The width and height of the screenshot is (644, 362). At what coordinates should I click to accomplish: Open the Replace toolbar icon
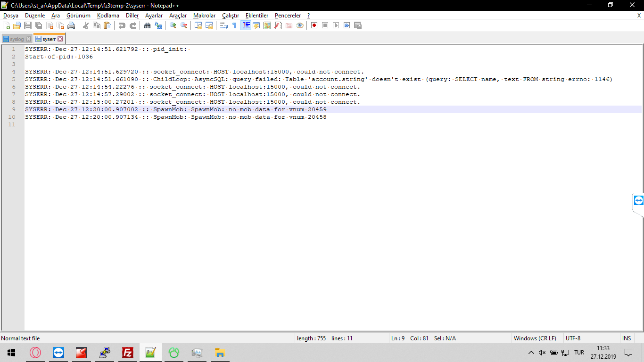pos(158,25)
